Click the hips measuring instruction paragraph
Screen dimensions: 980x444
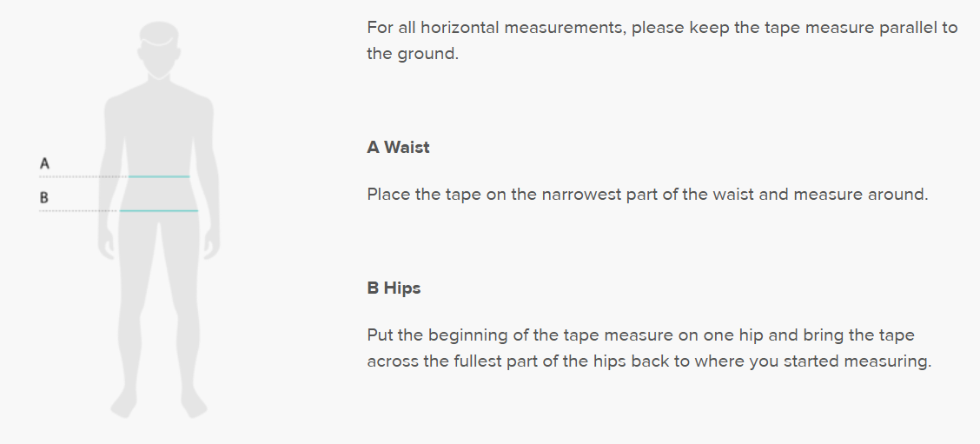click(647, 348)
